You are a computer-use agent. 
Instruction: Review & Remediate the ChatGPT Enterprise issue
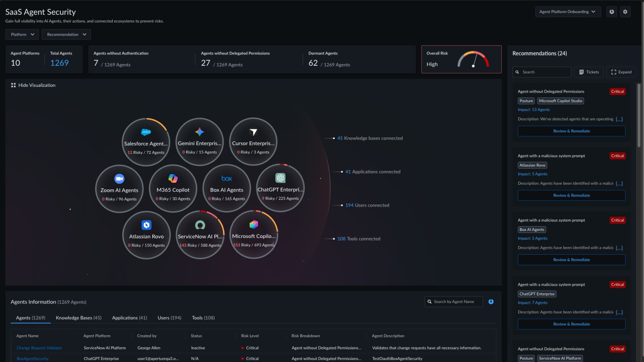[x=571, y=324]
